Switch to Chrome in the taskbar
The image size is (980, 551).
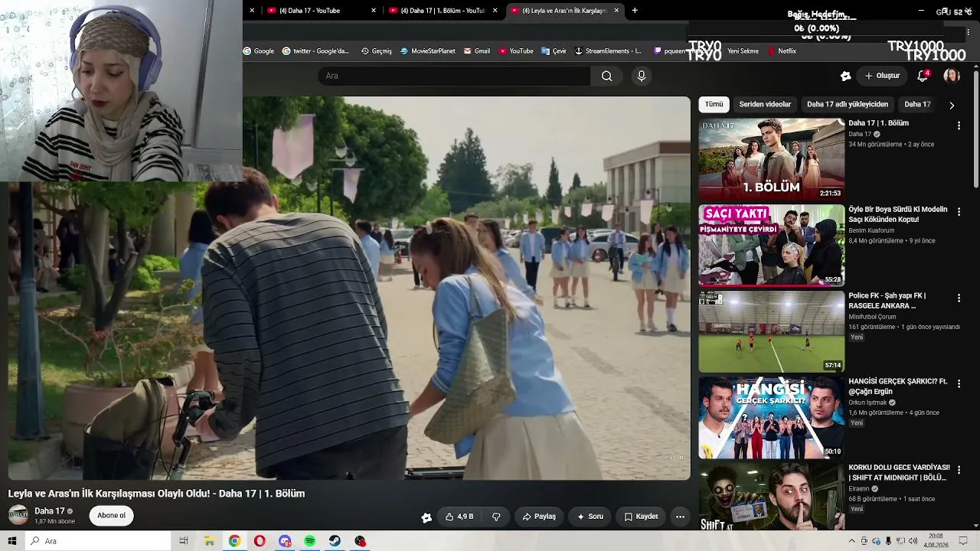click(234, 541)
